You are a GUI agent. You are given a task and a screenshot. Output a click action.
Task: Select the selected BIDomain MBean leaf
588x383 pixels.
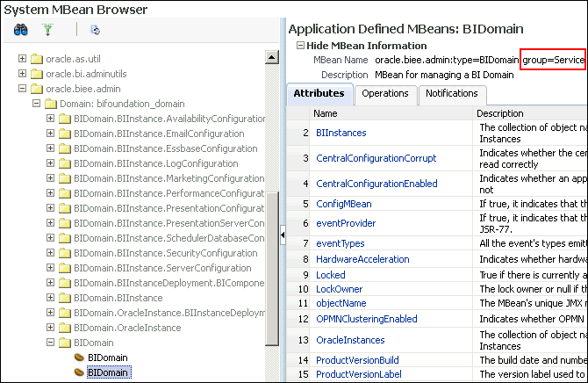coord(108,372)
